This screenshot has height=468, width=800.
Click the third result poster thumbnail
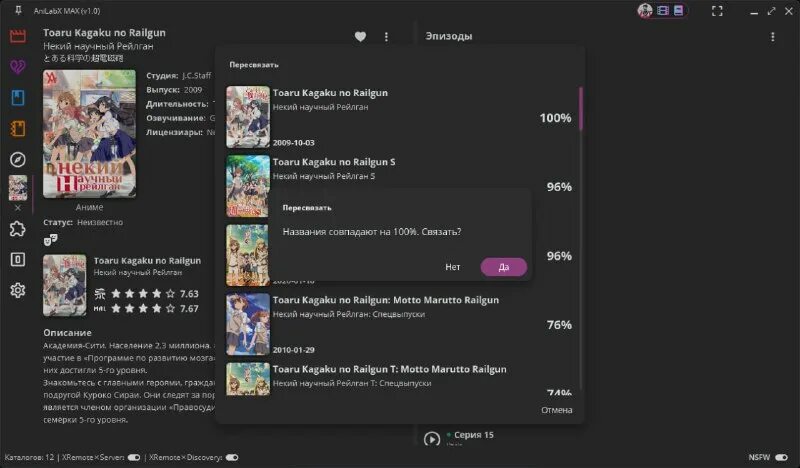[248, 255]
